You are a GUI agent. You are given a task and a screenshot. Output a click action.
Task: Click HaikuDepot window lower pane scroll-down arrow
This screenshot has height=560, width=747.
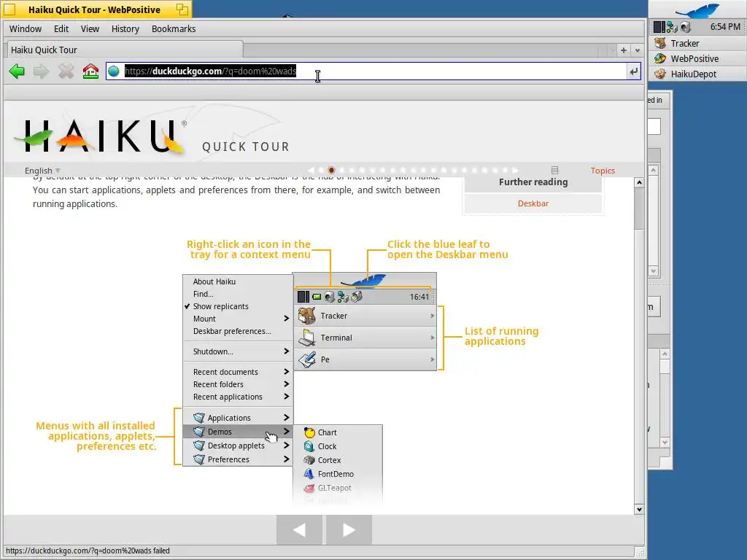[x=665, y=442]
